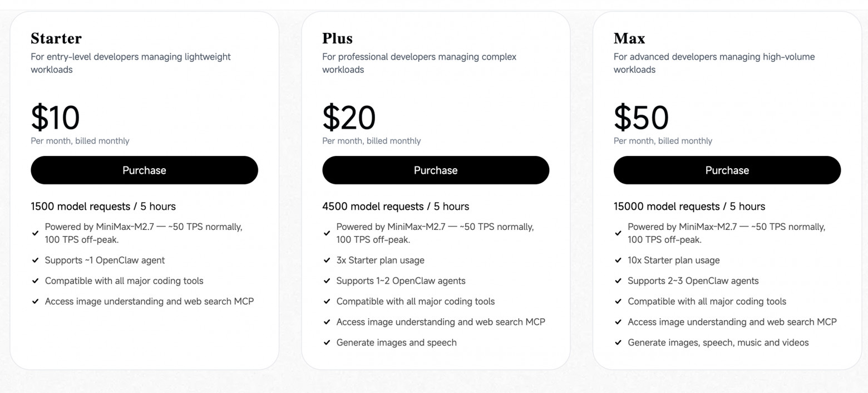Click "4500 model requests / 5 hours" label
Viewport: 868px width, 393px height.
click(x=395, y=207)
